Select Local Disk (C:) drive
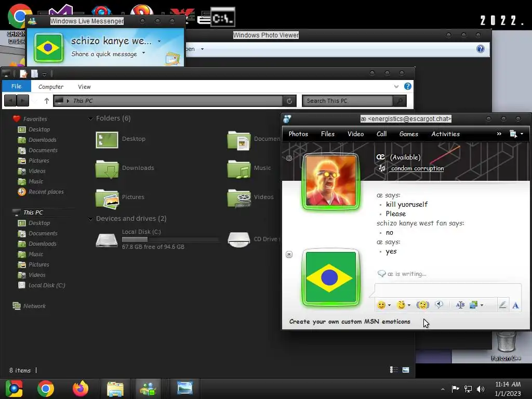This screenshot has width=532, height=399. point(157,240)
